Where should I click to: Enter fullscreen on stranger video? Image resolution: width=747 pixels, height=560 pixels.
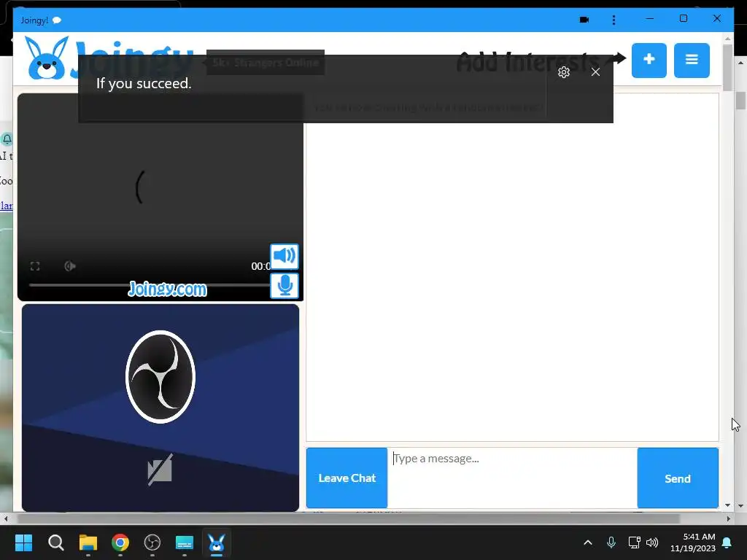click(35, 266)
